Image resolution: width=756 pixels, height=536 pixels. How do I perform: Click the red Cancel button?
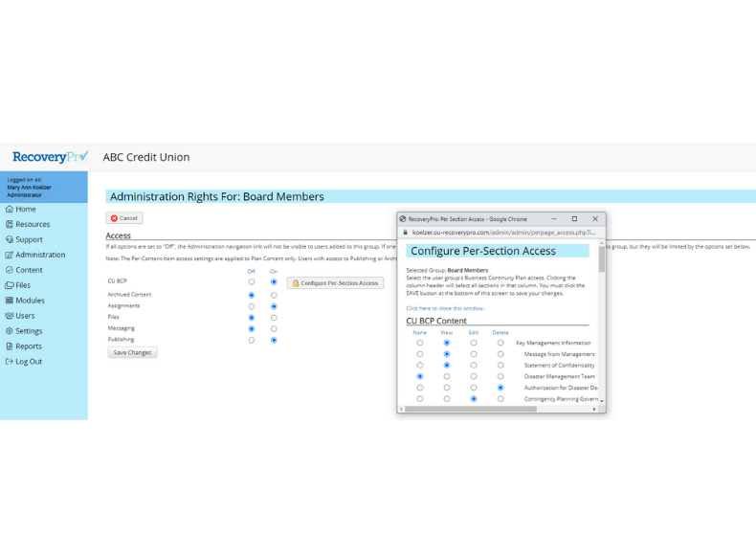pos(124,218)
